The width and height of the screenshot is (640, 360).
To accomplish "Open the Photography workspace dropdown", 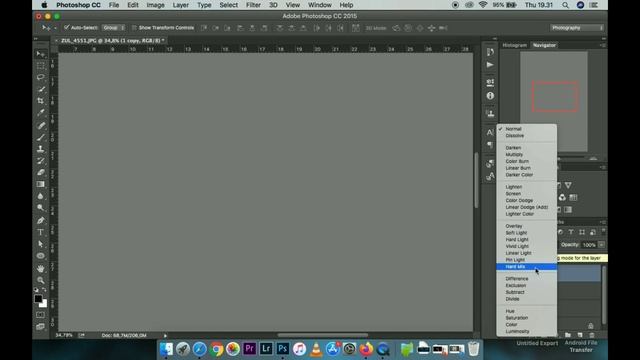I will pos(576,28).
